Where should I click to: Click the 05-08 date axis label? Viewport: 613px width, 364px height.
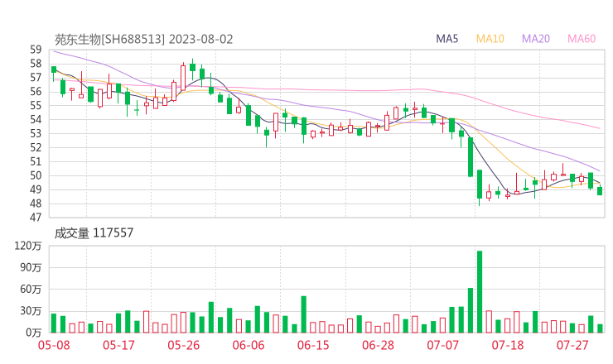pyautogui.click(x=54, y=345)
